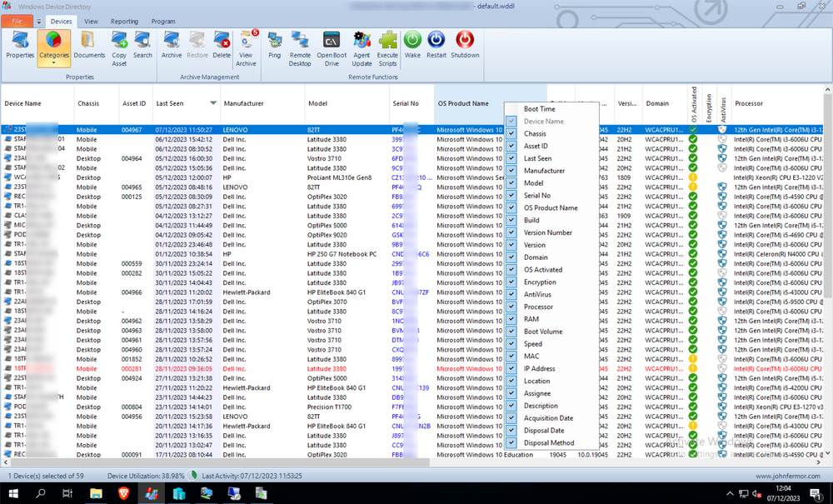Open www.johnfermor.com link

[x=788, y=476]
